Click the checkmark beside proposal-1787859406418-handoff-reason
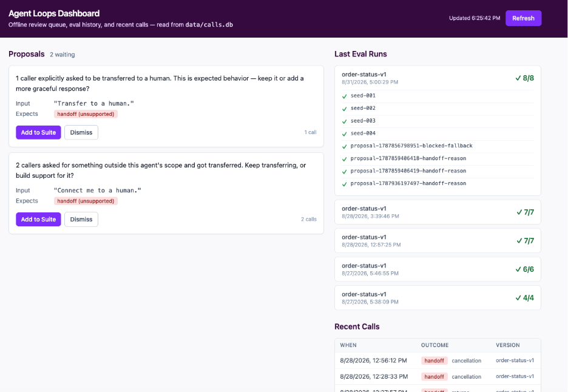The image size is (568, 392). point(345,159)
